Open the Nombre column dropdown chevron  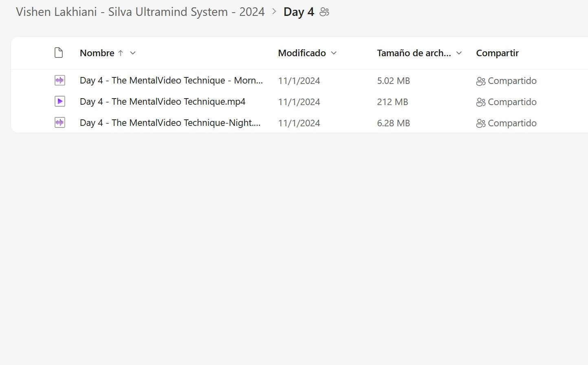[x=133, y=53]
